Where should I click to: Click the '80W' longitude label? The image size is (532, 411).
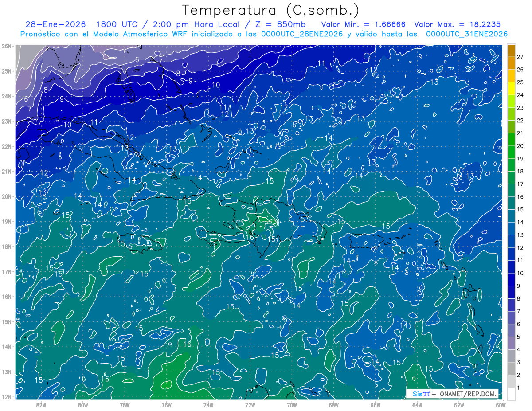coord(83,404)
